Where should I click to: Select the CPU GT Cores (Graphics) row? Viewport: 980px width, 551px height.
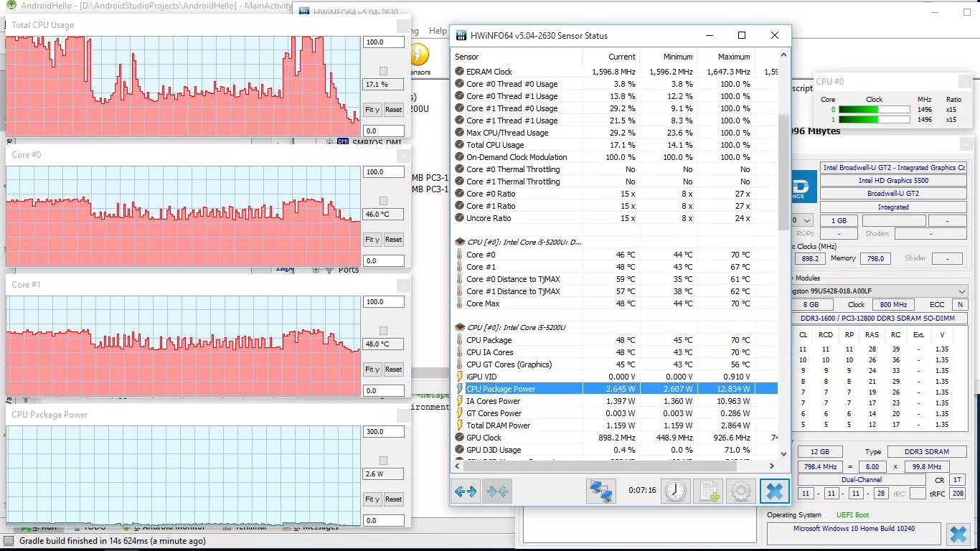click(616, 364)
